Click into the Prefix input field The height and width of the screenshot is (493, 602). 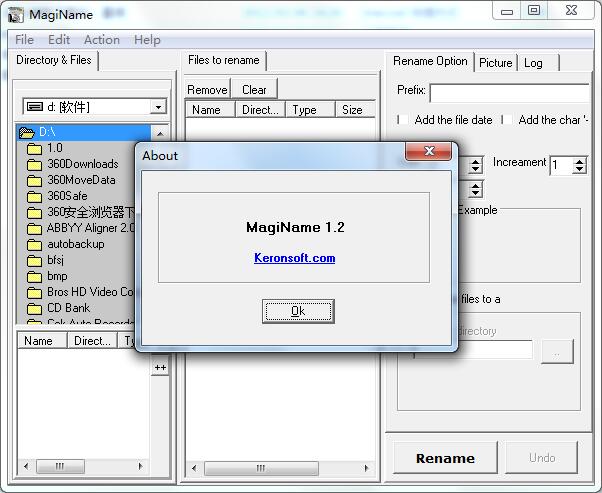click(x=509, y=93)
